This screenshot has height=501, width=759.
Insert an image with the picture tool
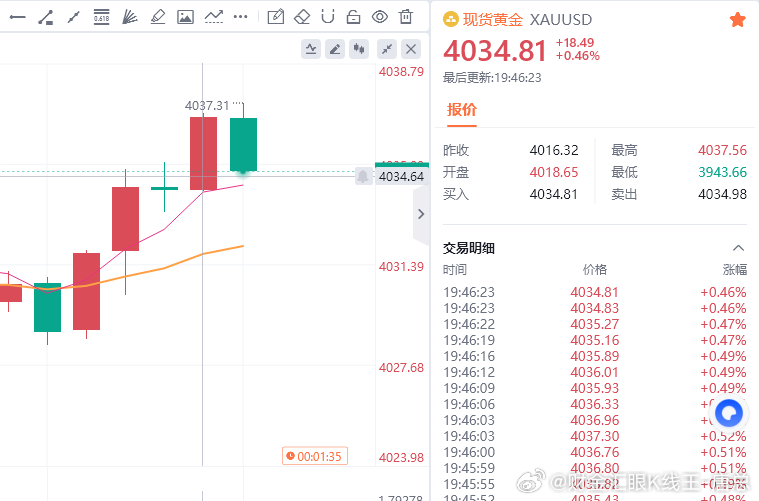[x=185, y=17]
